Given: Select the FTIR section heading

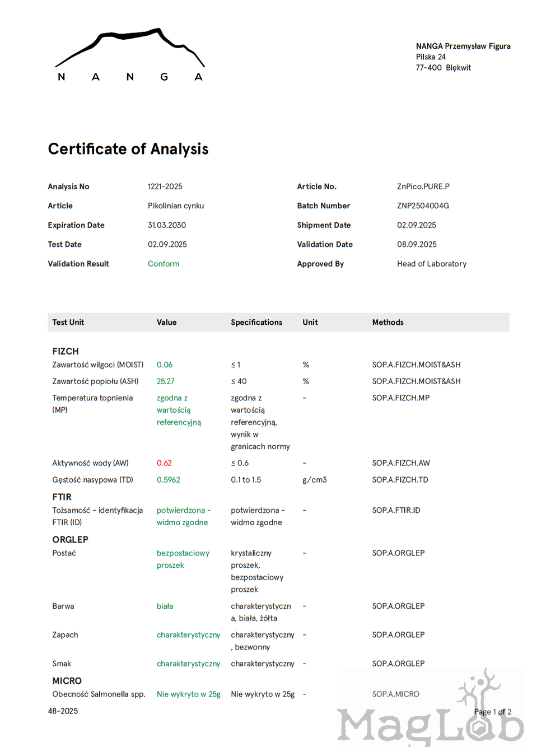Looking at the screenshot, I should 62,497.
